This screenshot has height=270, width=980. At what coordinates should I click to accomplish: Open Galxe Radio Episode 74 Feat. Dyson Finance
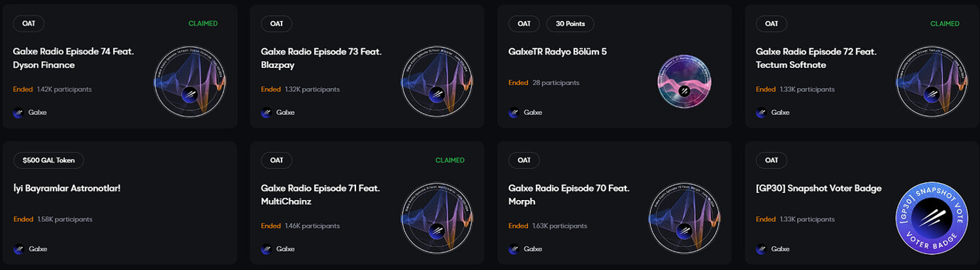point(73,58)
